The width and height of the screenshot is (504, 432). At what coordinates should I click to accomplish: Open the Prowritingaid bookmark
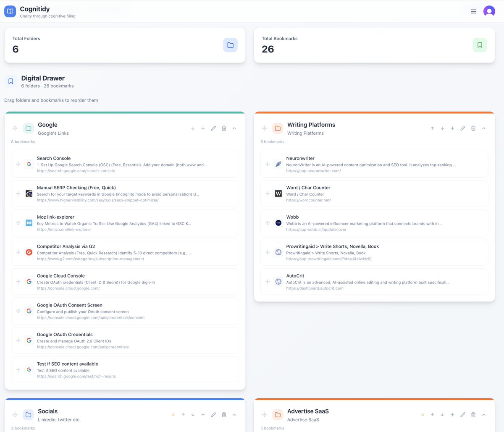pos(374,252)
